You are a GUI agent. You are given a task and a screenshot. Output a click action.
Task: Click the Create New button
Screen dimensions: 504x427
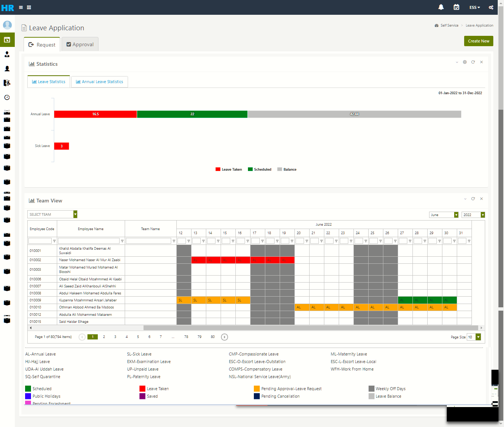pyautogui.click(x=479, y=41)
